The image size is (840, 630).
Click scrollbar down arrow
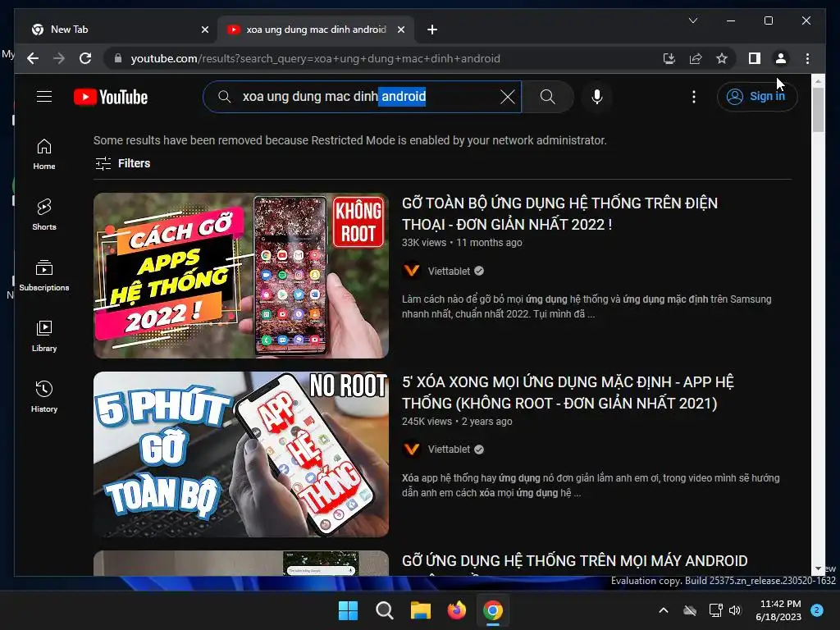(818, 569)
